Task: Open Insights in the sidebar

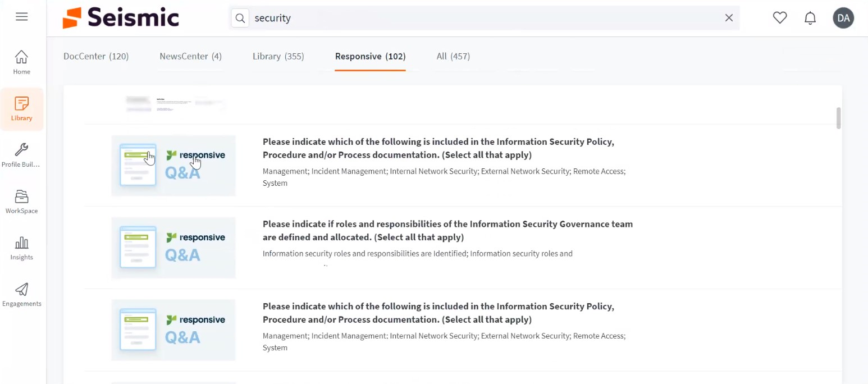Action: [22, 248]
